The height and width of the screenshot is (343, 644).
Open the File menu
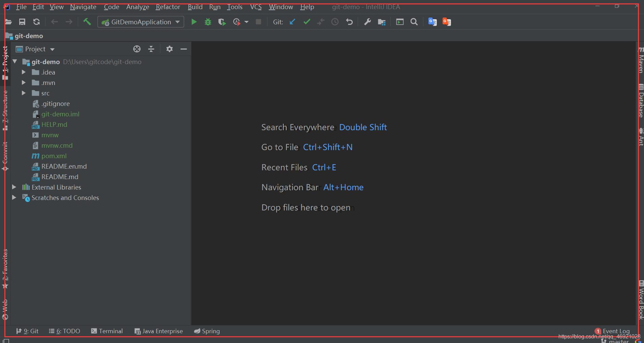click(x=21, y=7)
